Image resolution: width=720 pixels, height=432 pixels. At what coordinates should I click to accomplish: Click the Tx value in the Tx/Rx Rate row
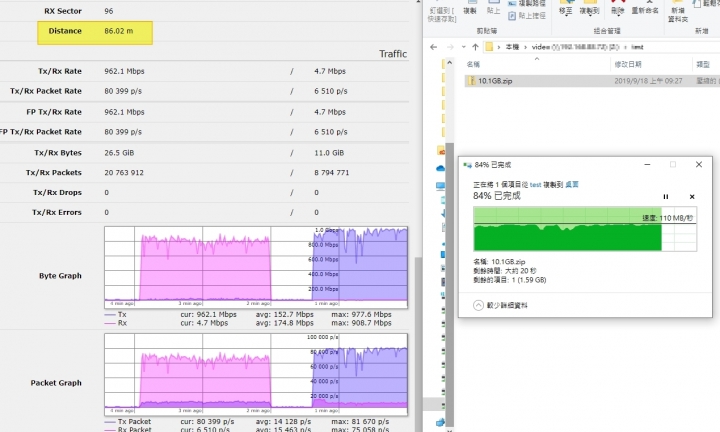[x=124, y=71]
